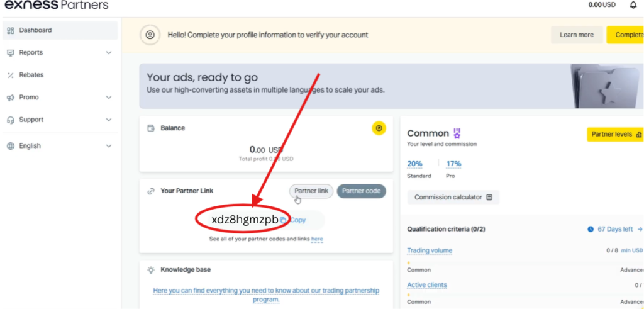This screenshot has height=309, width=644.
Task: Click the Dashboard grid icon
Action: (x=11, y=30)
